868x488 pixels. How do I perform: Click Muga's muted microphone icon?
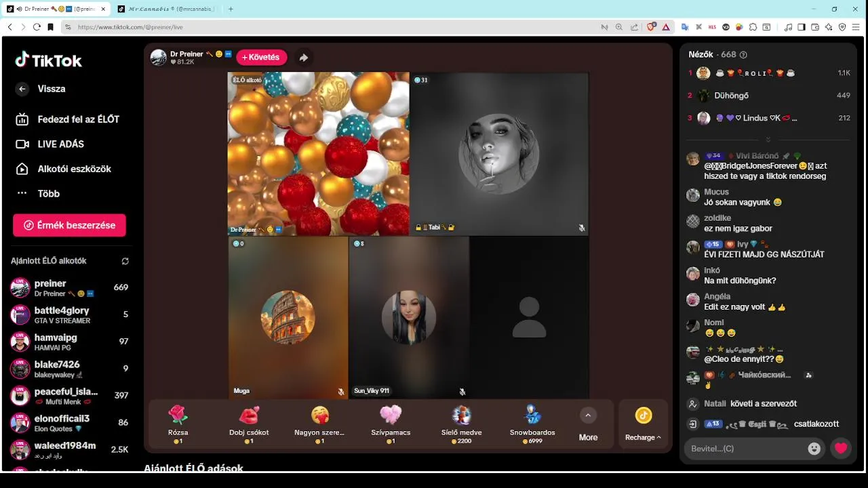[341, 392]
